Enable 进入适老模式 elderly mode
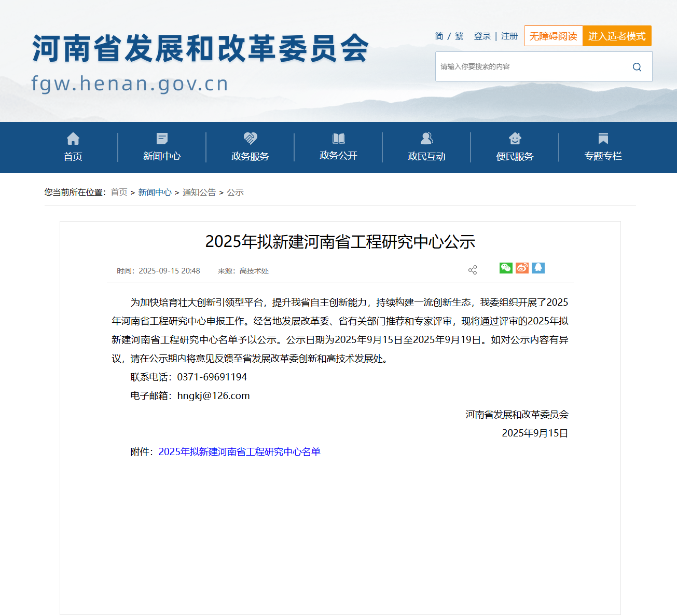The width and height of the screenshot is (677, 616). 617,36
